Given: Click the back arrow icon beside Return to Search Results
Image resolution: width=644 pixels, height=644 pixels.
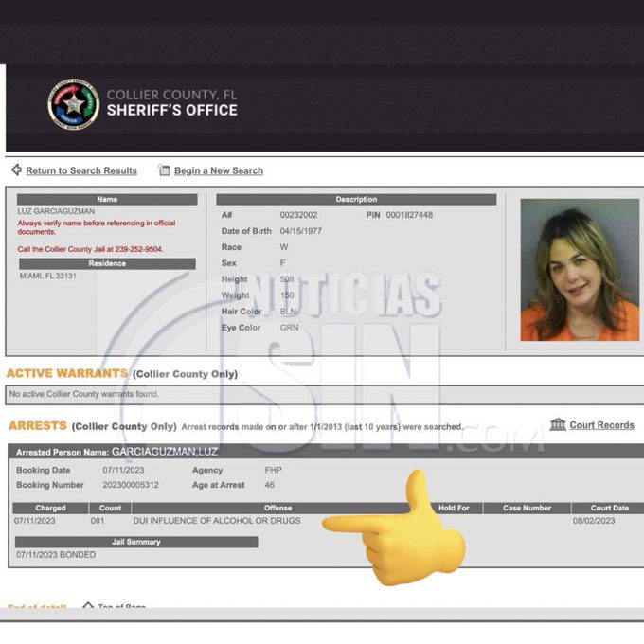Looking at the screenshot, I should [x=16, y=170].
